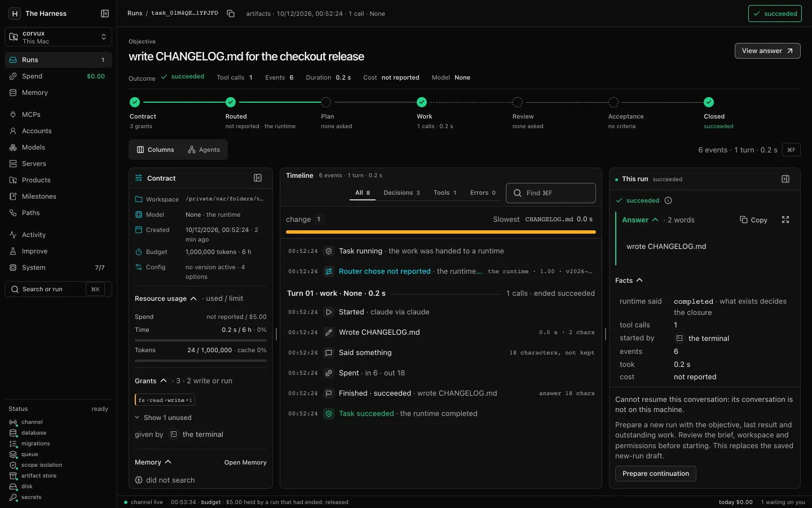Image resolution: width=812 pixels, height=508 pixels.
Task: Switch to Agents view
Action: coord(204,150)
